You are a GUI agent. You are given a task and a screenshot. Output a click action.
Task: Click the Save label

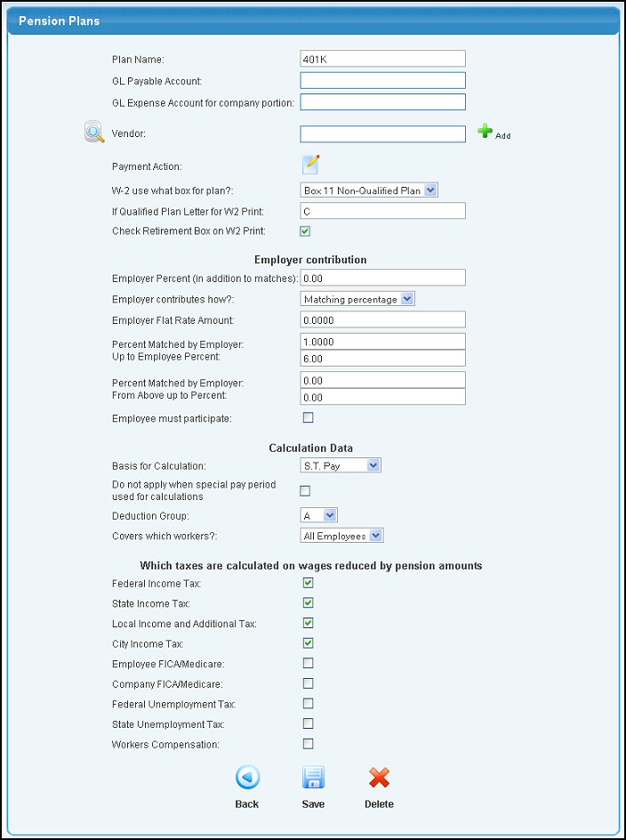click(313, 804)
